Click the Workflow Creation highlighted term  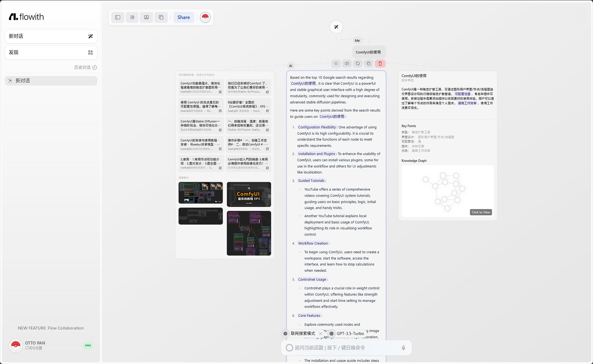(x=313, y=244)
